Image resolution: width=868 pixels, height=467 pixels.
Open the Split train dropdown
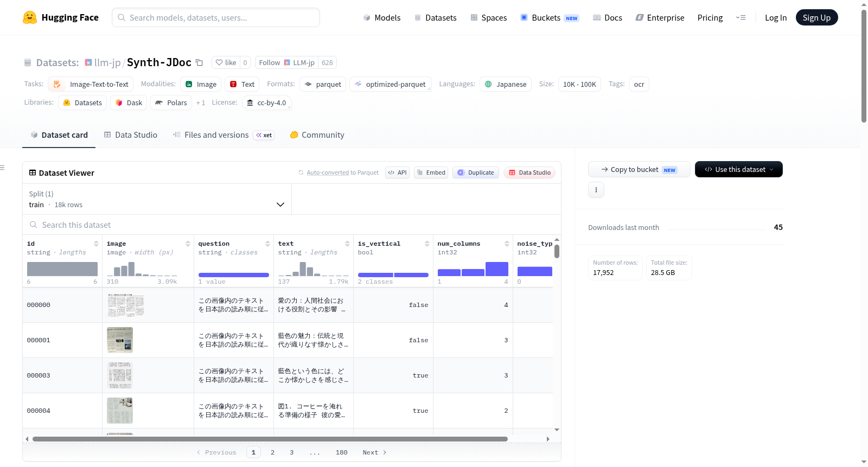[157, 199]
